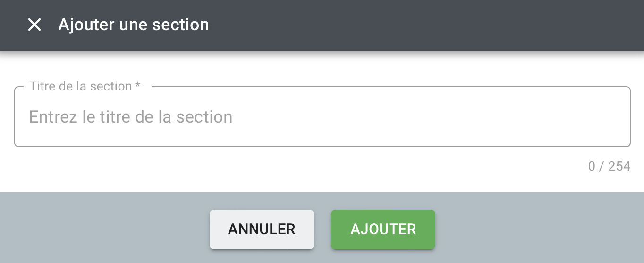
Task: Click right end of section title field
Action: pyautogui.click(x=614, y=117)
